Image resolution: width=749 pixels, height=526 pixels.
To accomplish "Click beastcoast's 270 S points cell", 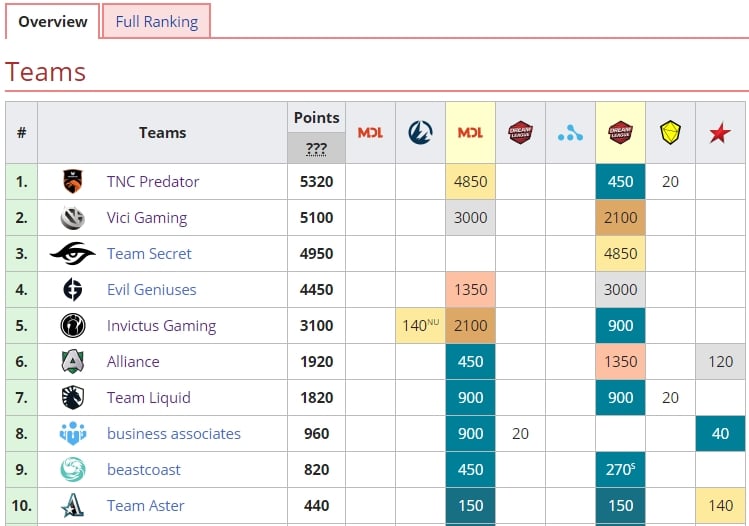I will [620, 470].
